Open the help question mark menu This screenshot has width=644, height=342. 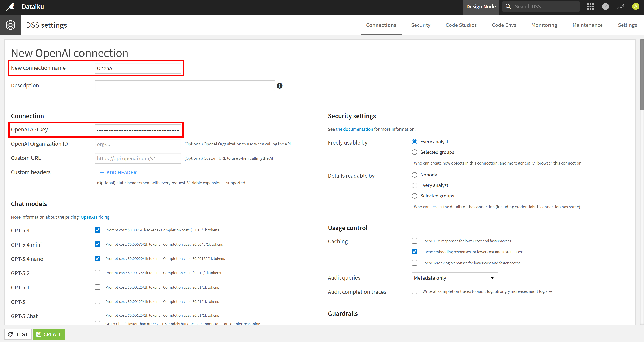click(x=605, y=7)
